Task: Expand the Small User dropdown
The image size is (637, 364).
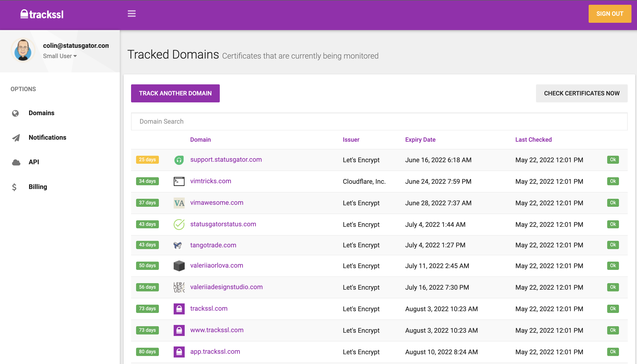Action: point(60,56)
